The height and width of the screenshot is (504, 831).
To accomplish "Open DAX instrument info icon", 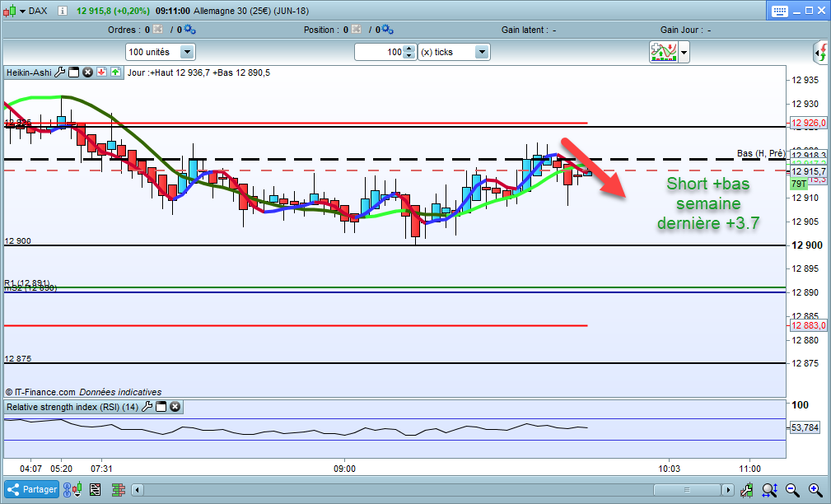I will [63, 11].
